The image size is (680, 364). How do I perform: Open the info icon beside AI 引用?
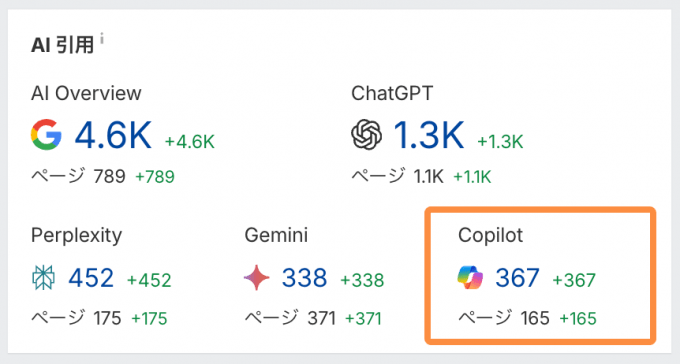pos(102,39)
